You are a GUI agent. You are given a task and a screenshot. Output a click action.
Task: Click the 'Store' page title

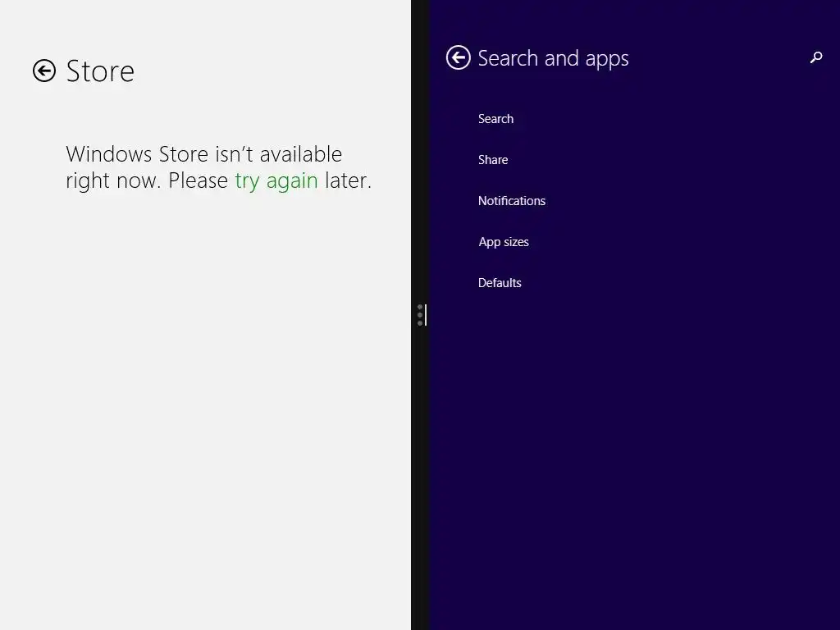click(x=100, y=71)
